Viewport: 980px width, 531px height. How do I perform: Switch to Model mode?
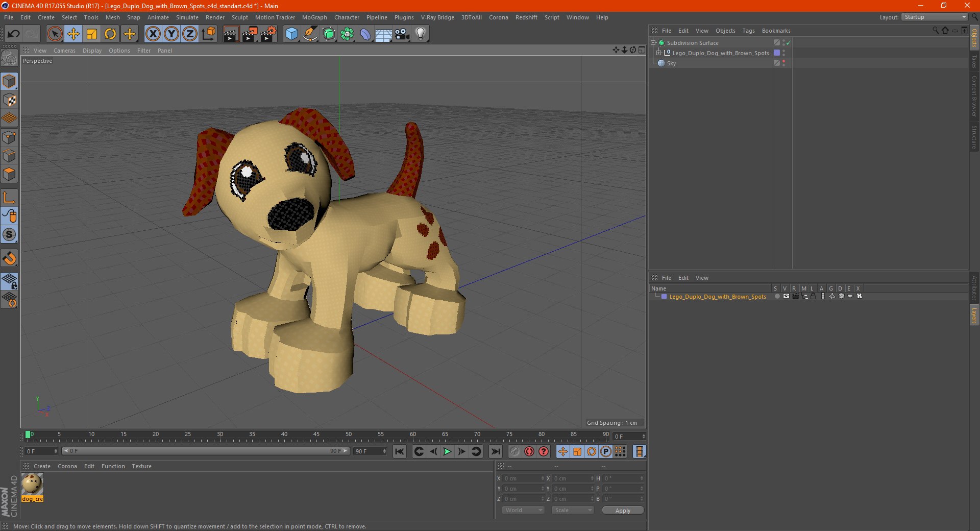pos(9,81)
